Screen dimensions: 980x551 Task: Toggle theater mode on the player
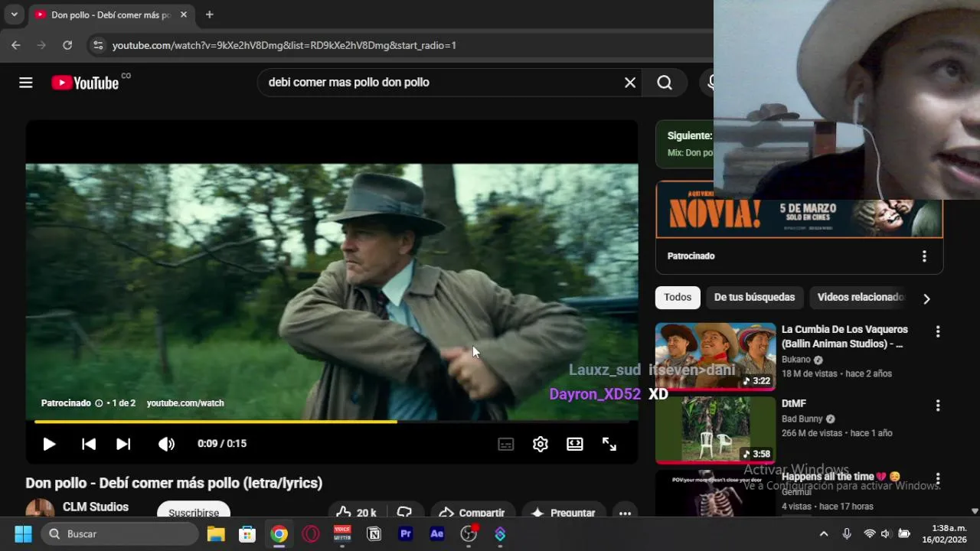pyautogui.click(x=575, y=444)
